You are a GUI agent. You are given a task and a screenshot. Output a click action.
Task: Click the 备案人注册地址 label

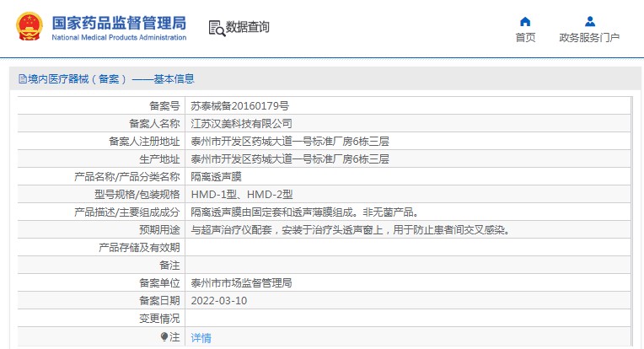click(144, 142)
